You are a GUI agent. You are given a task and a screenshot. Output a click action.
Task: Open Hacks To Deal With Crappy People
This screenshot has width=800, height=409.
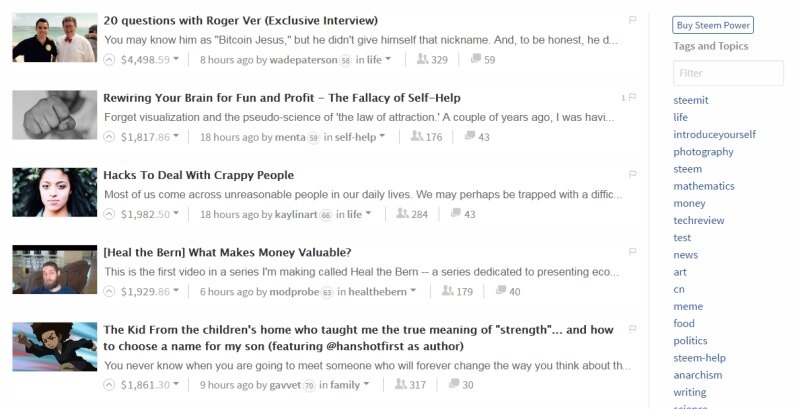pyautogui.click(x=198, y=175)
